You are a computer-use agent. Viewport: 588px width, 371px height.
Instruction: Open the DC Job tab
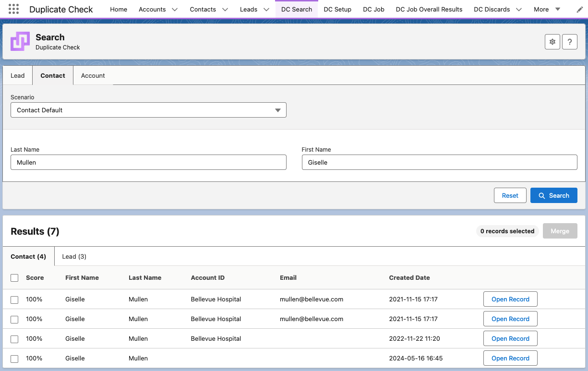tap(373, 9)
